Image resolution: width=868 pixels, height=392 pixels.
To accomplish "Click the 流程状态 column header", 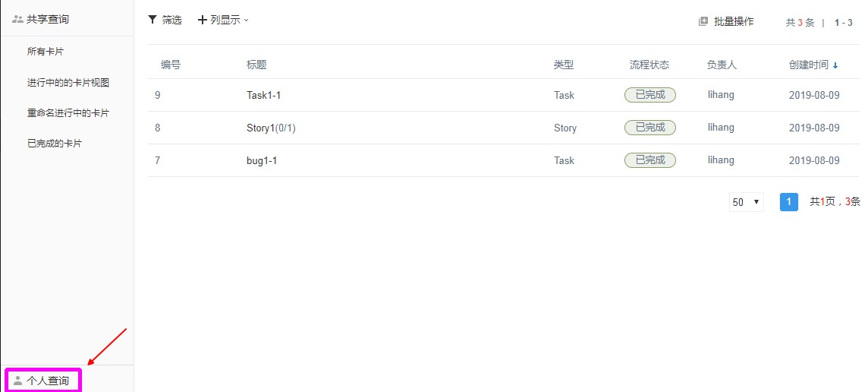I will [x=649, y=65].
